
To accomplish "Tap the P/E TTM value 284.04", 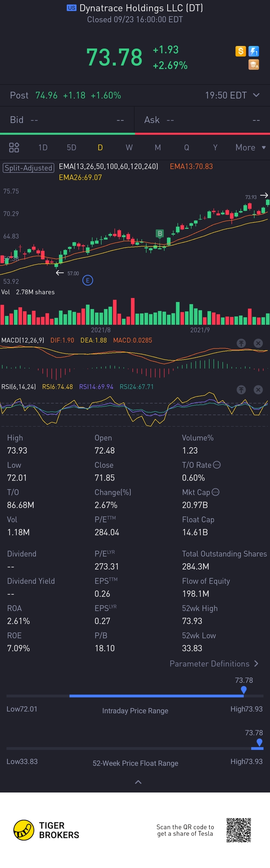I will tap(107, 532).
